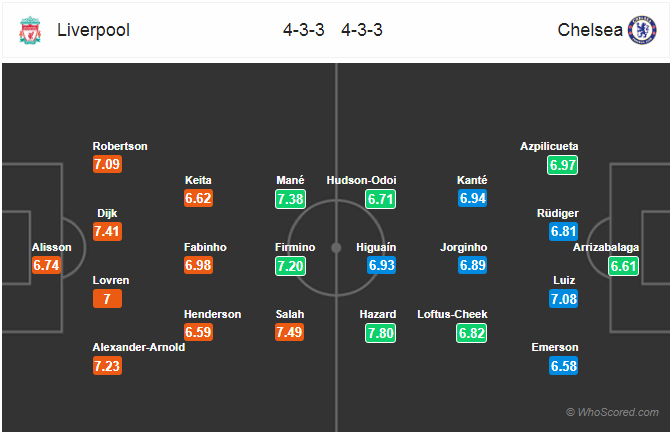Click the Liverpool club crest icon
671x432 pixels.
[30, 30]
